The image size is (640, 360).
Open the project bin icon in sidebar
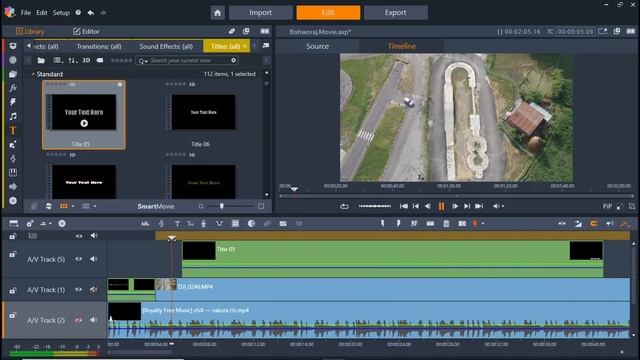pos(13,46)
